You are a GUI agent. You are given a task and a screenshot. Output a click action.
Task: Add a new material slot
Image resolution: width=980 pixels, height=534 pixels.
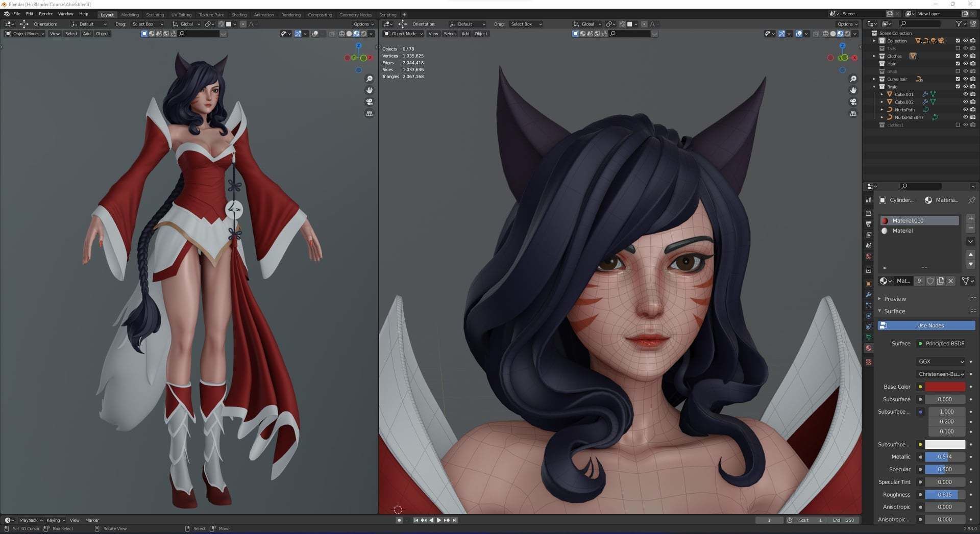pyautogui.click(x=971, y=218)
